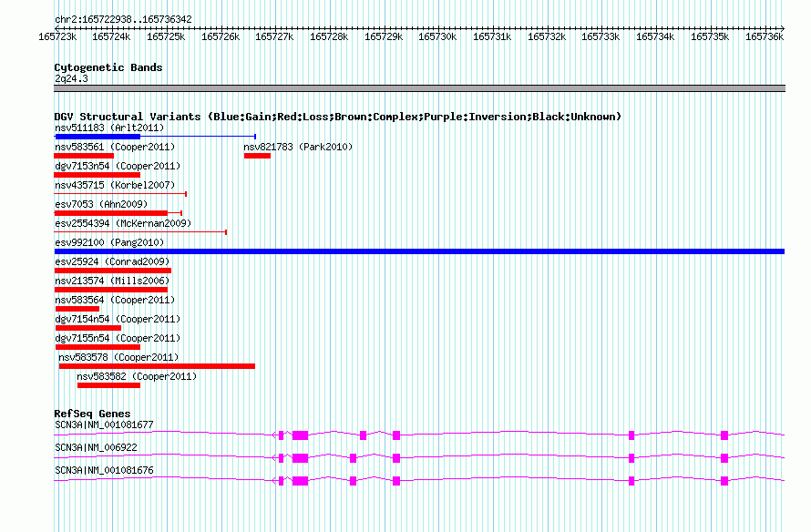The image size is (811, 532).
Task: Select the long blue esv992100 gain bar
Action: pos(419,251)
